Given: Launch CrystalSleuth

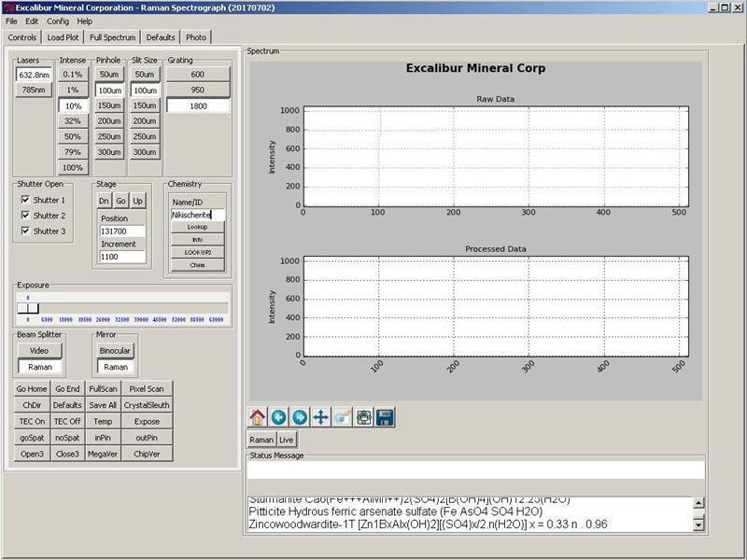Looking at the screenshot, I should (x=147, y=405).
